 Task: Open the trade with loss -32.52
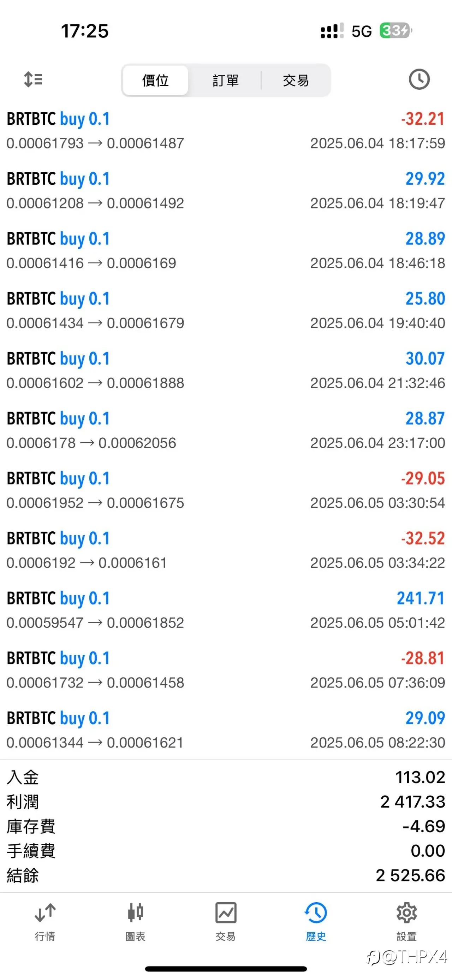point(226,550)
